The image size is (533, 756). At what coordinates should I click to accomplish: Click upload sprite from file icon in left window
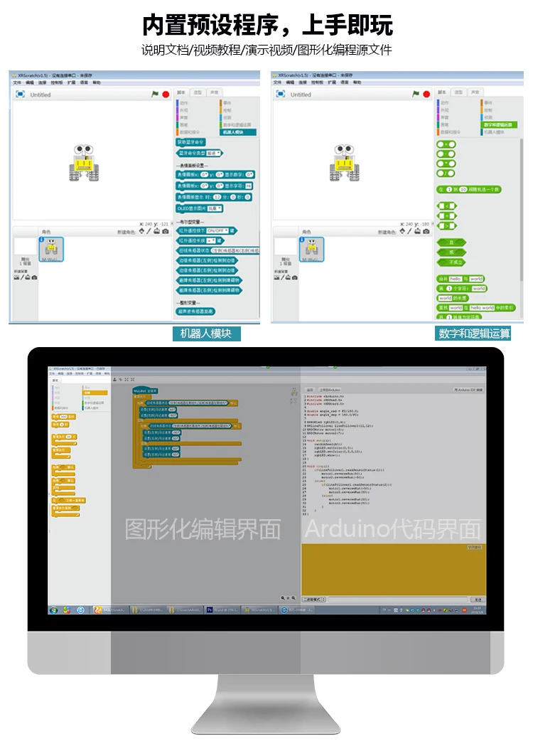(156, 231)
